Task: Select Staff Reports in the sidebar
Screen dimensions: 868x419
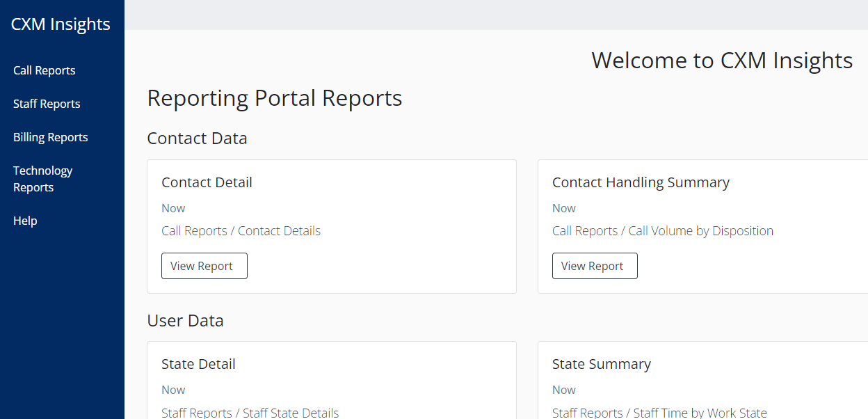Action: (47, 104)
